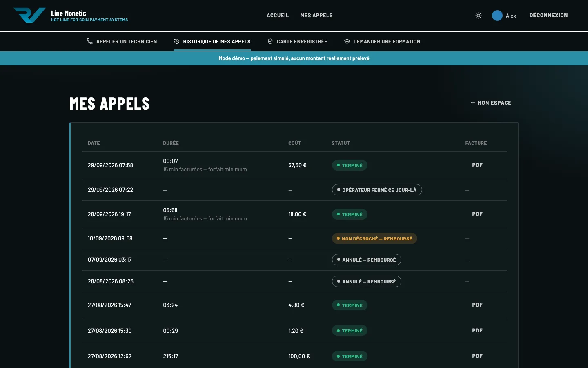Screen dimensions: 588x368
Task: Click Annulé – remboursé badge for 28/08/2026
Action: click(x=367, y=281)
